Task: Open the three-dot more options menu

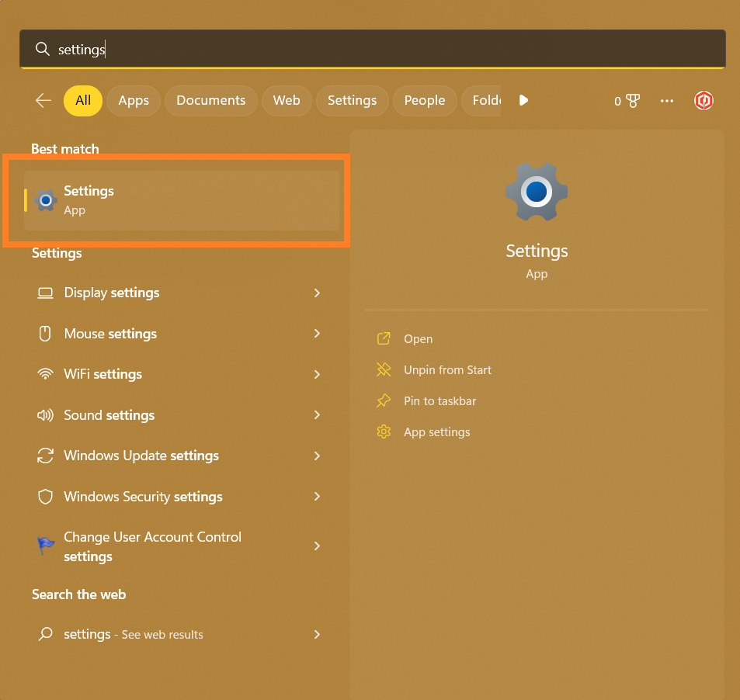Action: [x=667, y=100]
